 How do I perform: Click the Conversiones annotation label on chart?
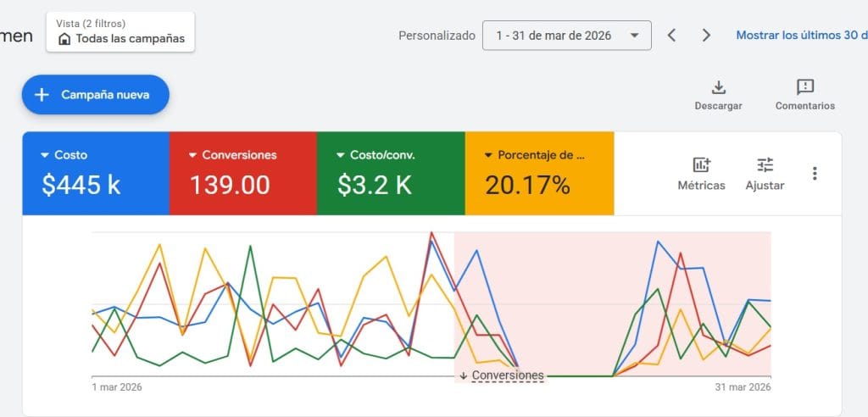(508, 375)
